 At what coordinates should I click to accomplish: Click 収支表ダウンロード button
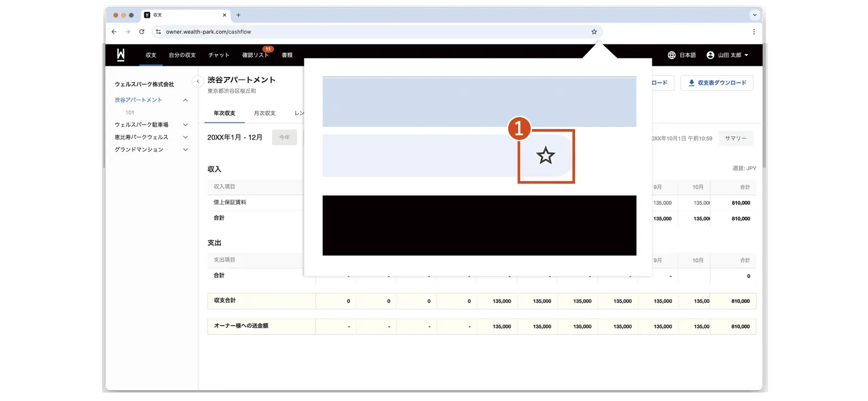tap(717, 83)
